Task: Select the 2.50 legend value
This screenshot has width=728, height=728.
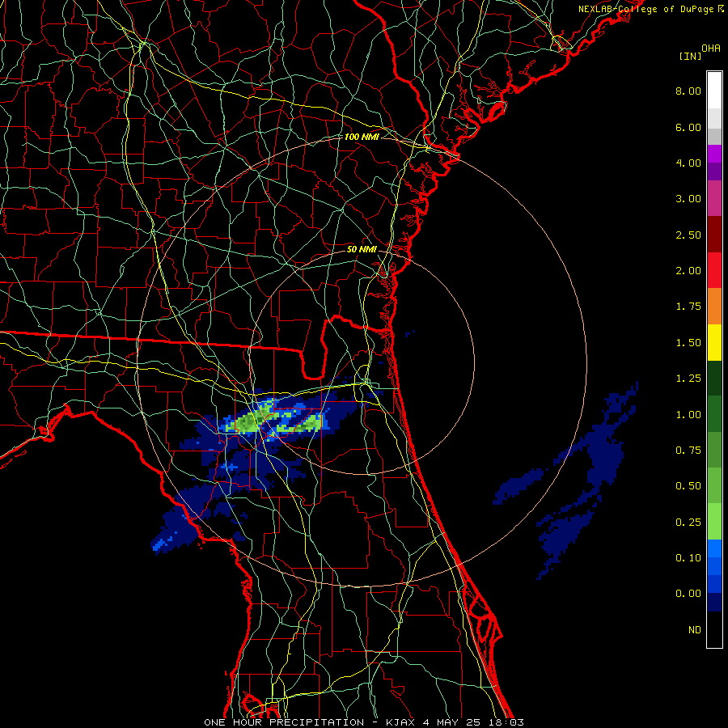Action: [x=688, y=235]
